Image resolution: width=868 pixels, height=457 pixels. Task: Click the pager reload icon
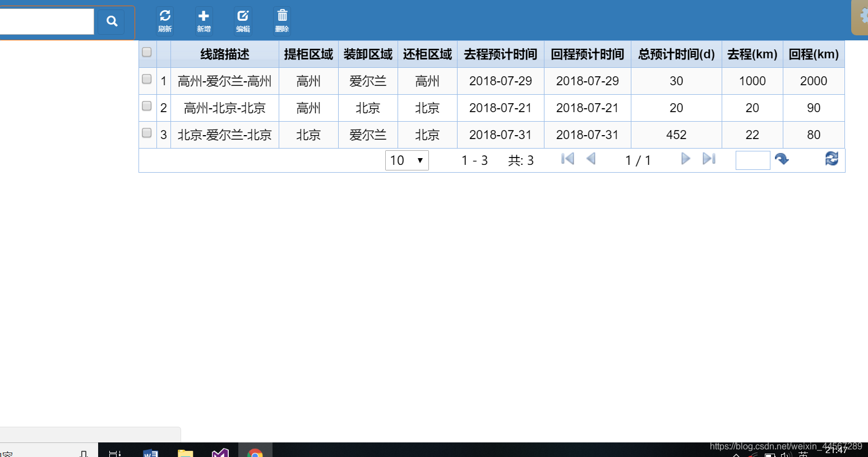pos(832,159)
